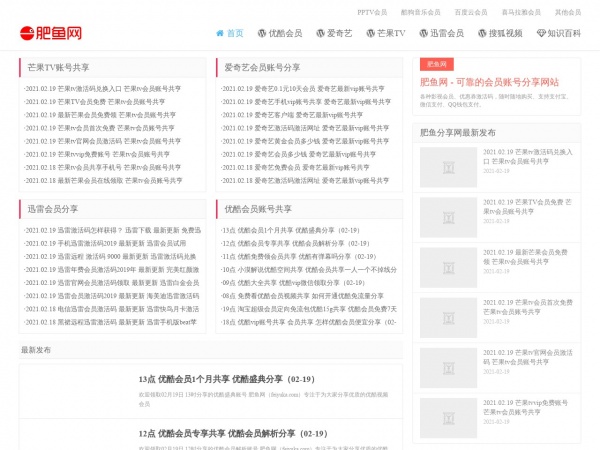Click the red 肥鱼网 tag badge

coord(437,64)
